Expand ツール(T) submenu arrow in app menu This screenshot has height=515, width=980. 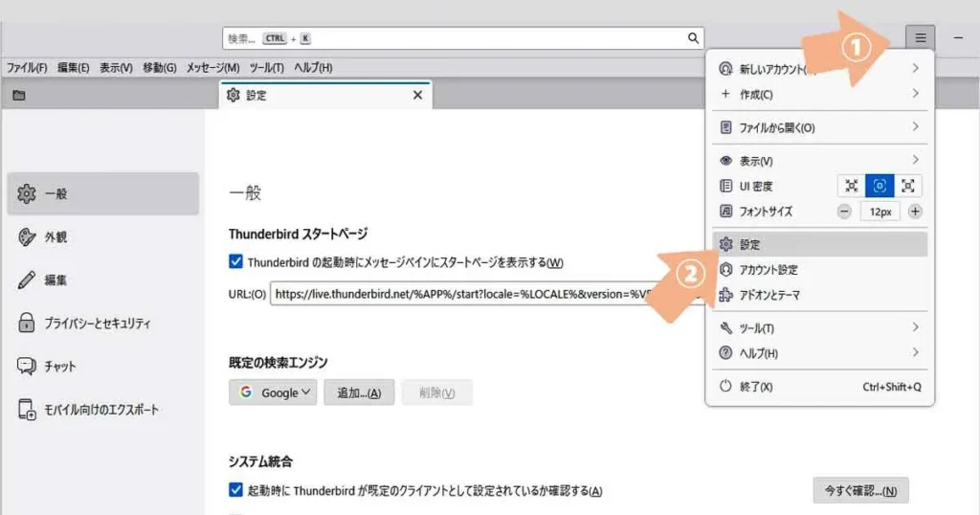coord(915,326)
